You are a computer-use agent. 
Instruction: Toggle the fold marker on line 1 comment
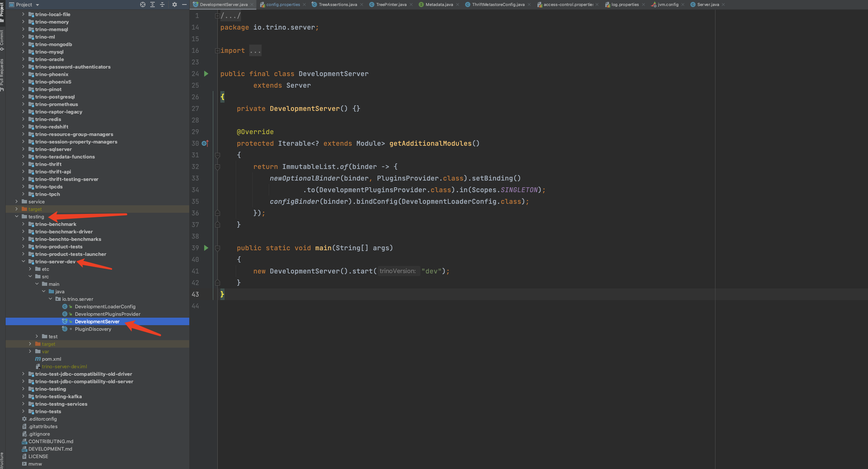click(x=217, y=16)
